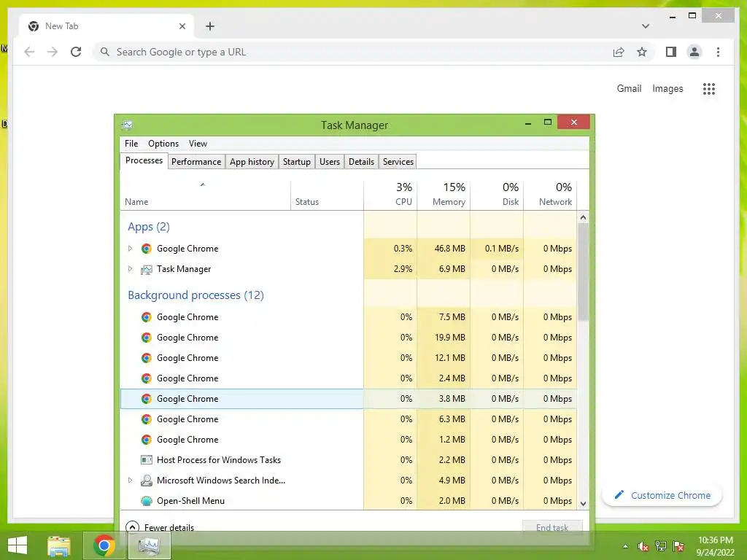This screenshot has width=747, height=560.
Task: Click the network tray icon
Action: pos(661,546)
